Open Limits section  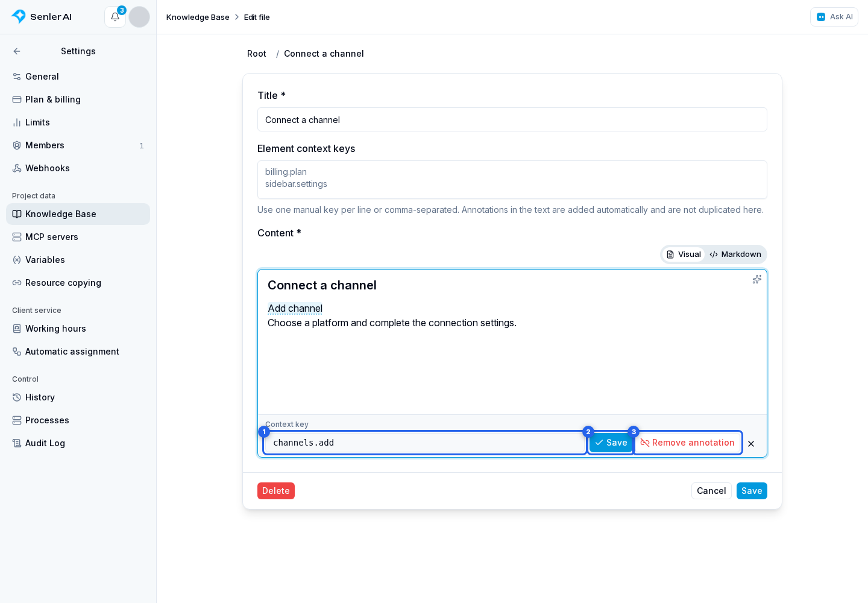(x=78, y=122)
